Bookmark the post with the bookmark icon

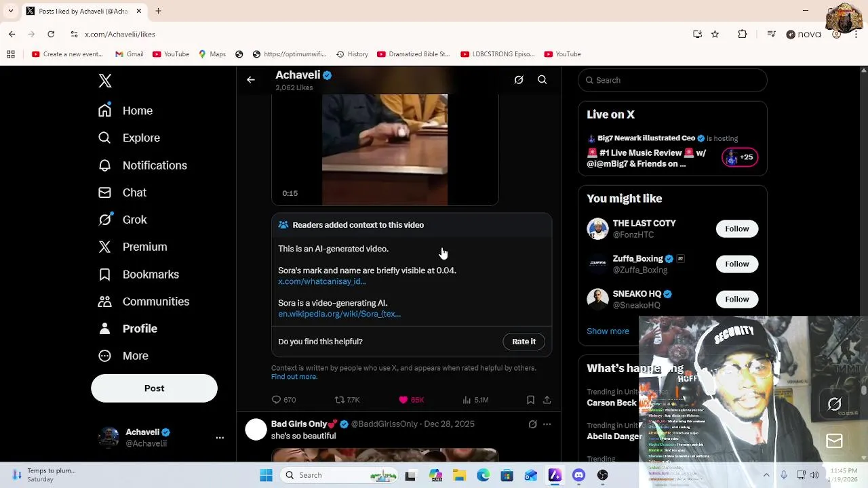[x=530, y=400]
